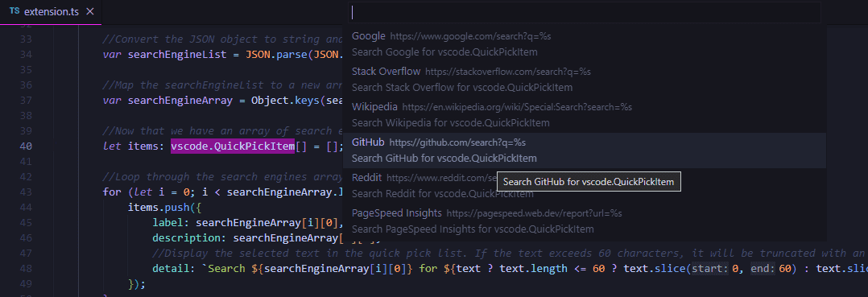Click the 'for' keyword on line 43
Image resolution: width=868 pixels, height=297 pixels.
point(112,192)
